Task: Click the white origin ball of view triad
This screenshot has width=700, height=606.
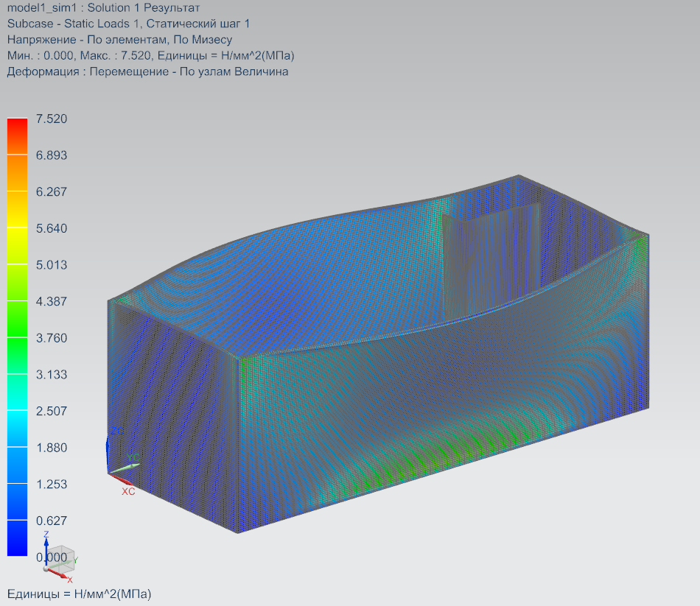Action: click(46, 568)
